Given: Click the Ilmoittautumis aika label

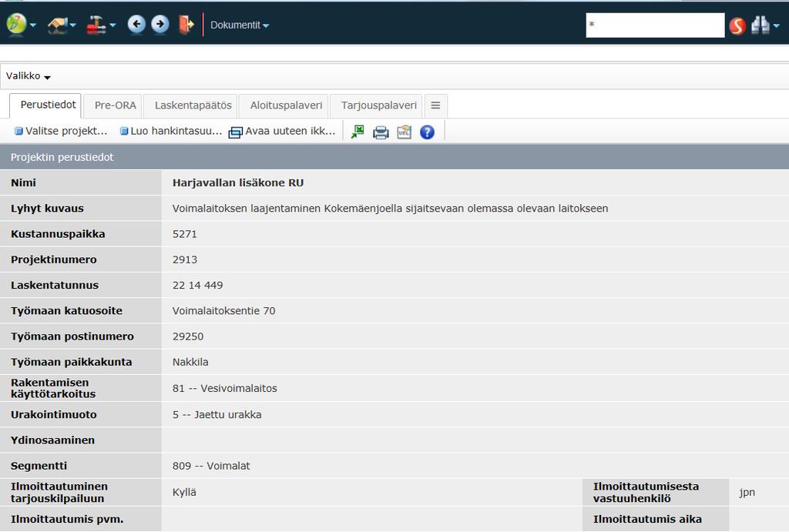Looking at the screenshot, I should 647,519.
